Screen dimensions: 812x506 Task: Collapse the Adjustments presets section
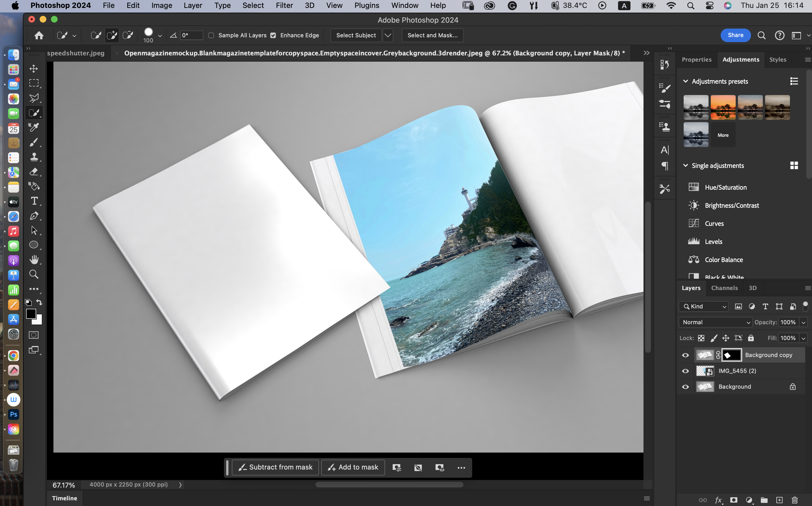(x=685, y=81)
